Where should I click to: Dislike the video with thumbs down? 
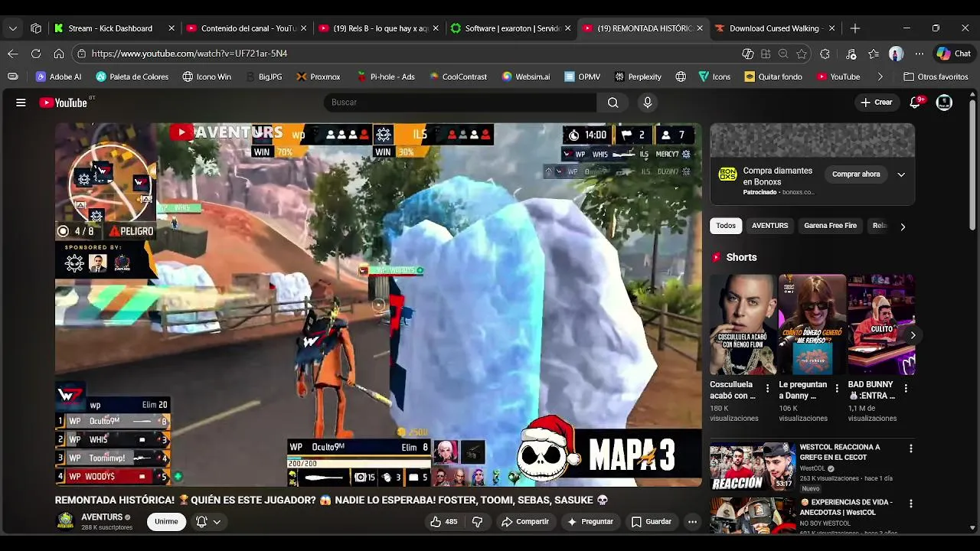(x=477, y=522)
